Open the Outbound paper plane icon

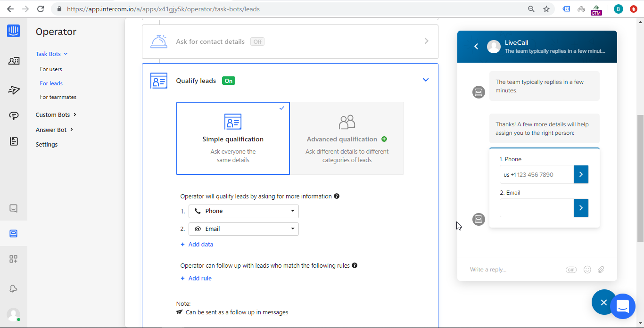tap(14, 90)
